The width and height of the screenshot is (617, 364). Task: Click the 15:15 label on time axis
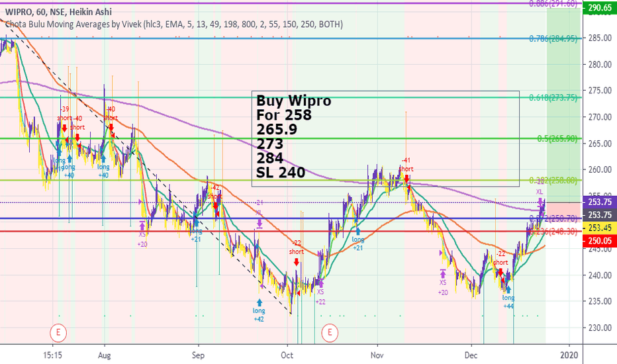tap(52, 355)
